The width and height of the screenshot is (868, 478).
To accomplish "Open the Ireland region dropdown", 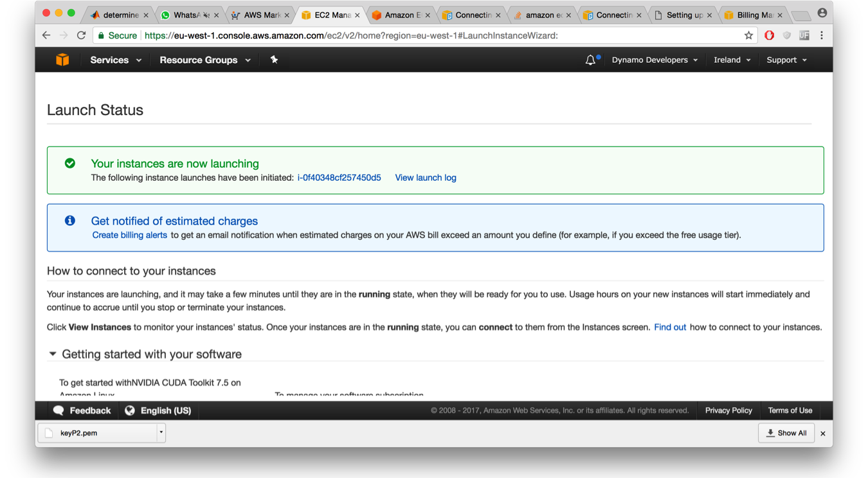I will pos(732,60).
